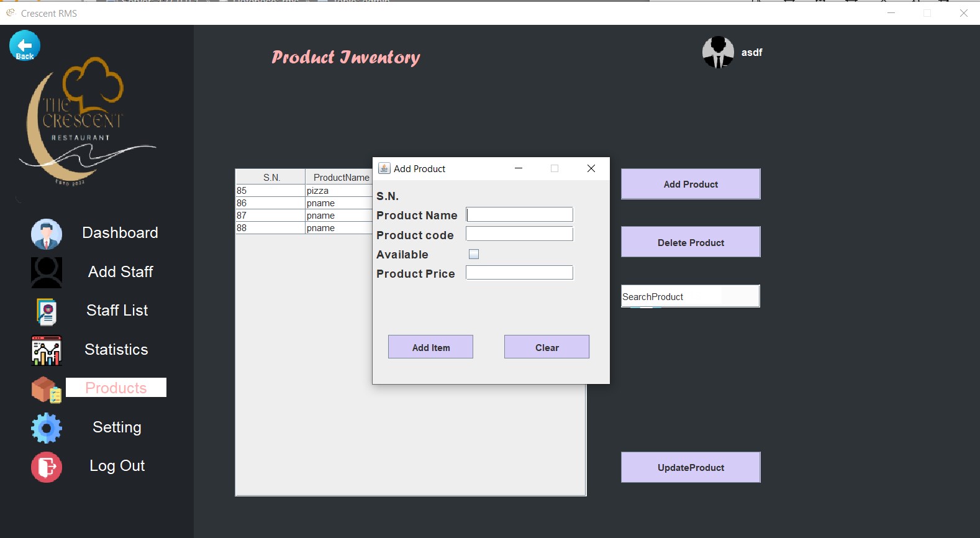Open the Setting menu item

pos(117,427)
